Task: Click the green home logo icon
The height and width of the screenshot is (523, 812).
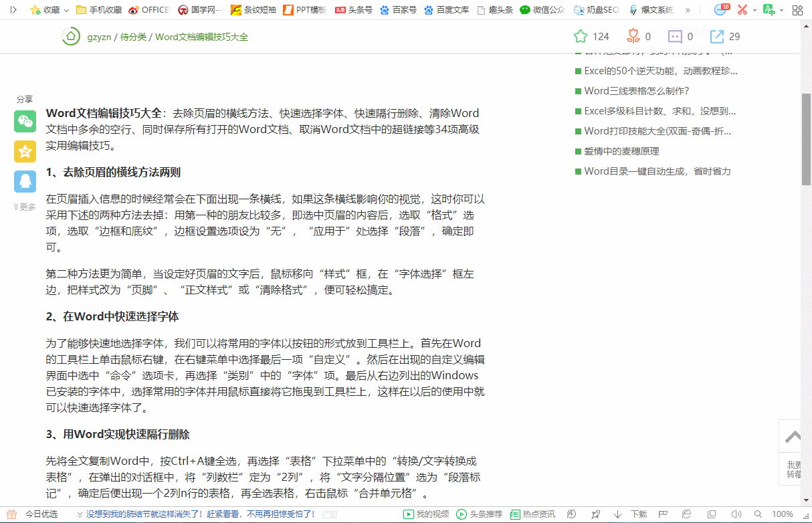Action: click(x=70, y=37)
